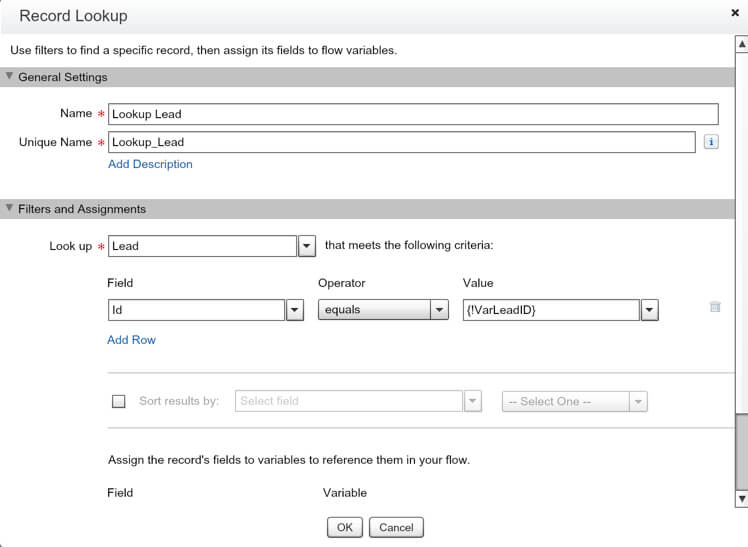Click the info icon beside Unique Name
This screenshot has height=547, width=748.
click(x=711, y=142)
